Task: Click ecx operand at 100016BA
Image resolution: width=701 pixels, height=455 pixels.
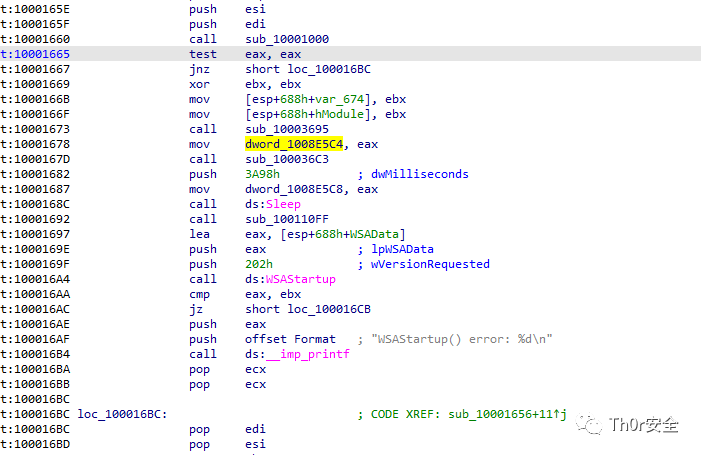Action: tap(255, 369)
